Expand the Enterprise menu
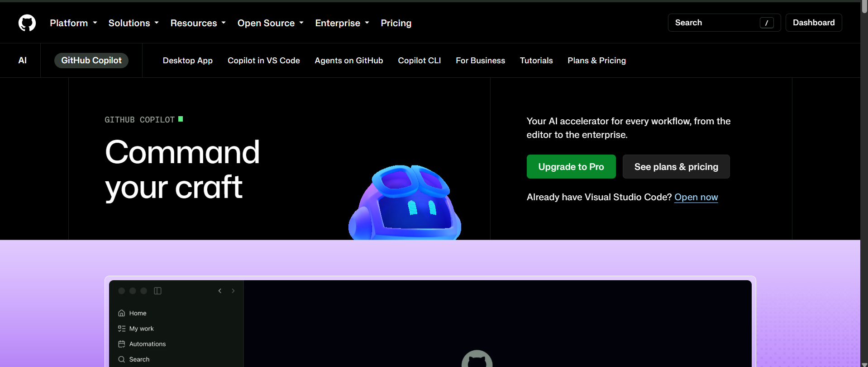 342,23
